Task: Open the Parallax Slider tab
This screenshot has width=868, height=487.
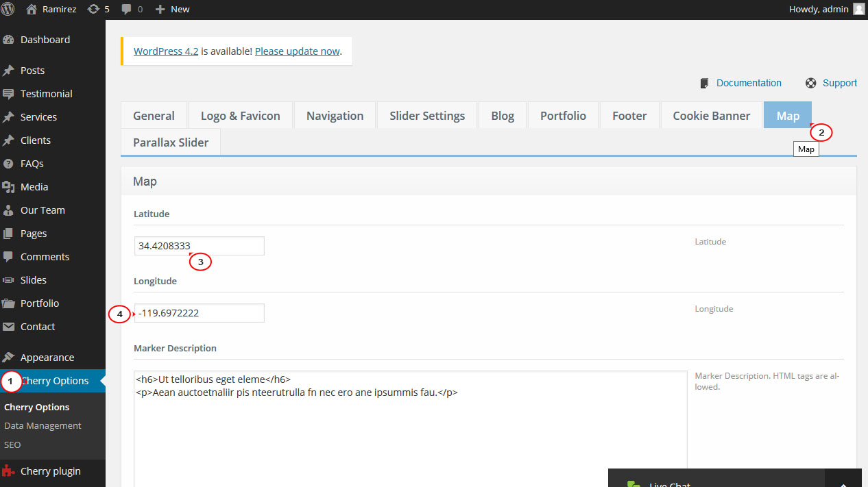Action: click(x=171, y=142)
